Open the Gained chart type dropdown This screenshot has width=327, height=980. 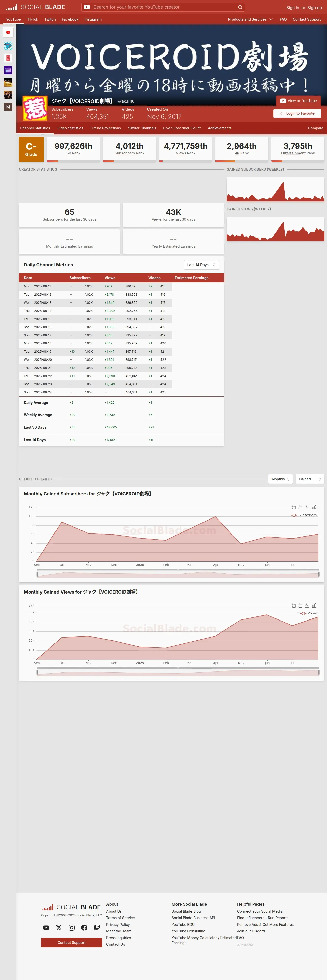click(x=310, y=479)
